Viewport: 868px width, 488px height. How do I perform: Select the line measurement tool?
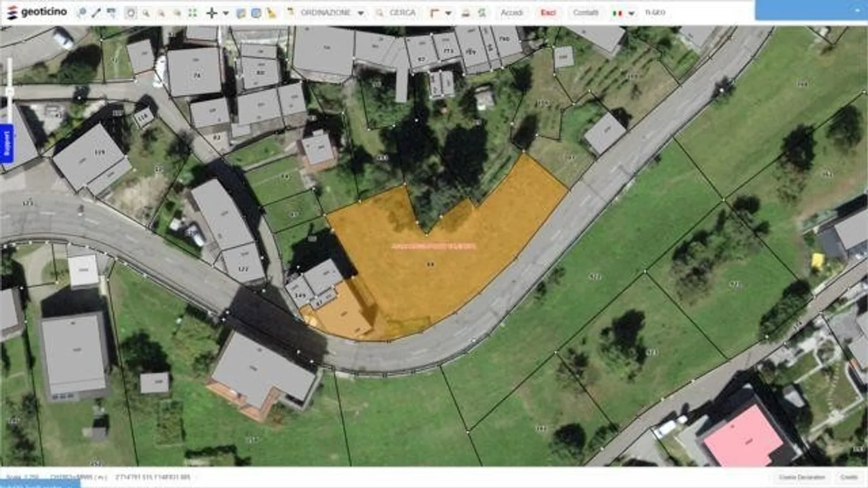click(x=96, y=13)
